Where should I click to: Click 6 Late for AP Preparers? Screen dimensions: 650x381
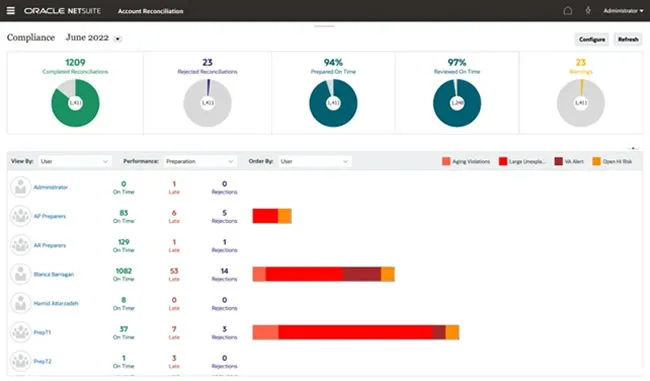coord(174,213)
